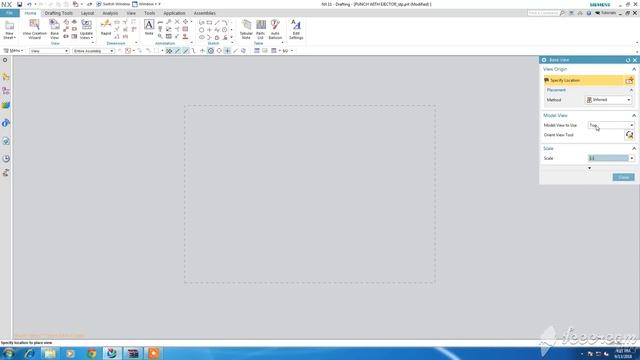Switch to the Drafting Tools tab

tap(58, 13)
